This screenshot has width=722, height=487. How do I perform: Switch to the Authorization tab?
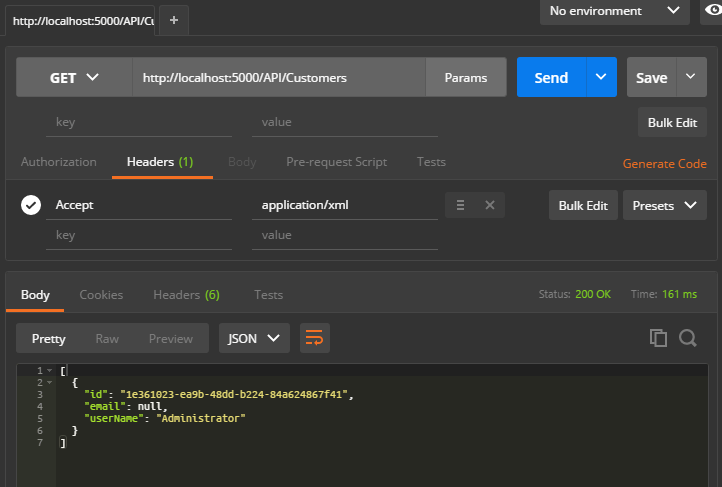[x=59, y=162]
